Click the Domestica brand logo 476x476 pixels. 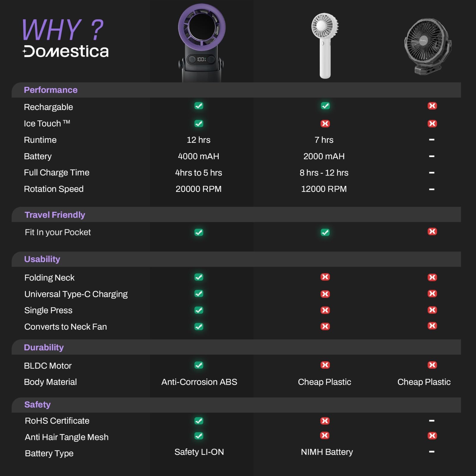66,51
